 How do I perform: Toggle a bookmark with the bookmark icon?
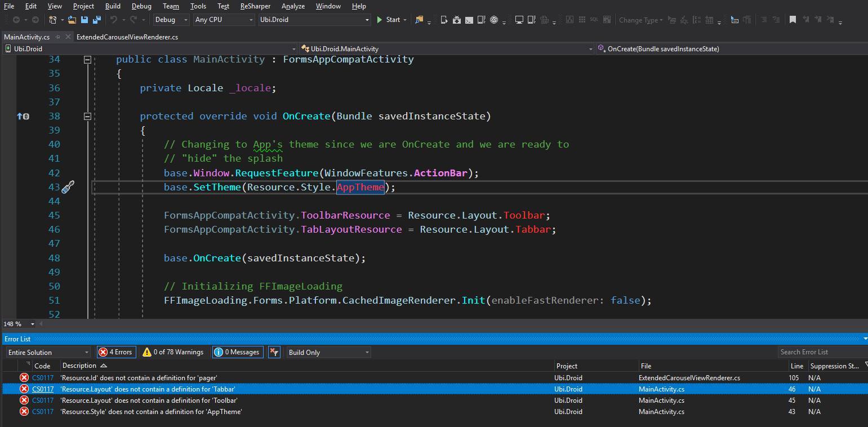click(x=793, y=20)
